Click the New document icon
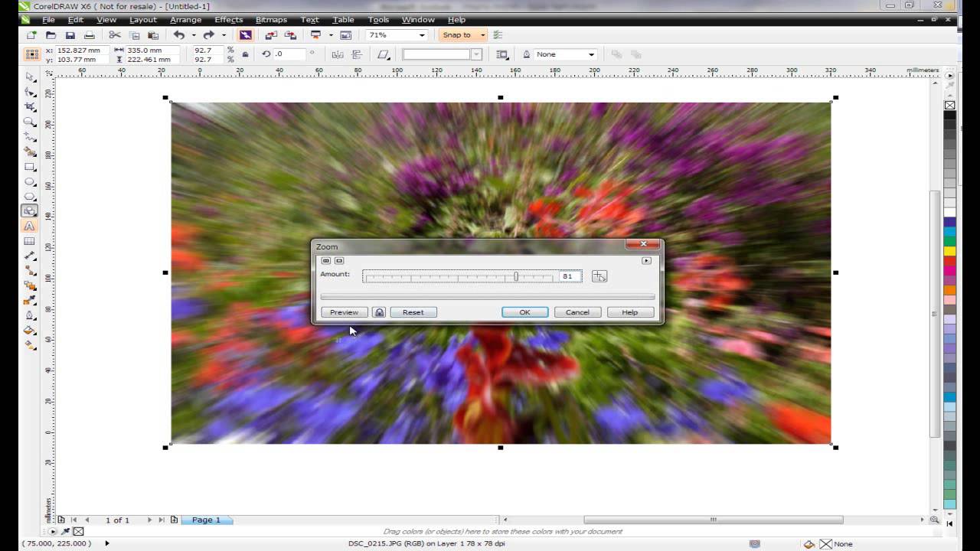The height and width of the screenshot is (551, 980). [31, 35]
